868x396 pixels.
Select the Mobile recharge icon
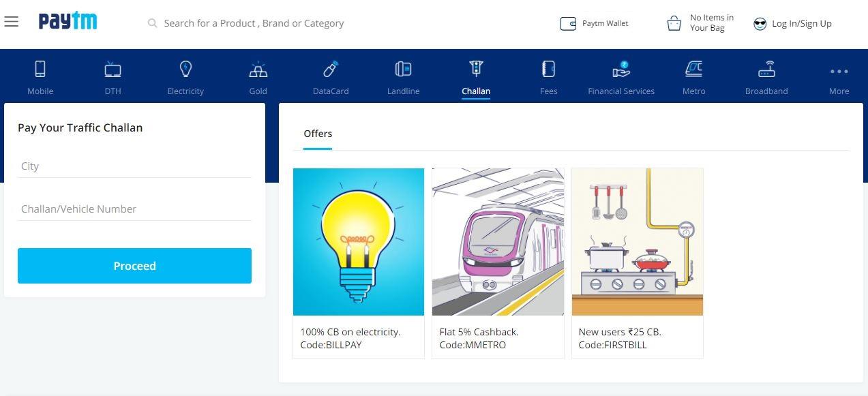40,69
